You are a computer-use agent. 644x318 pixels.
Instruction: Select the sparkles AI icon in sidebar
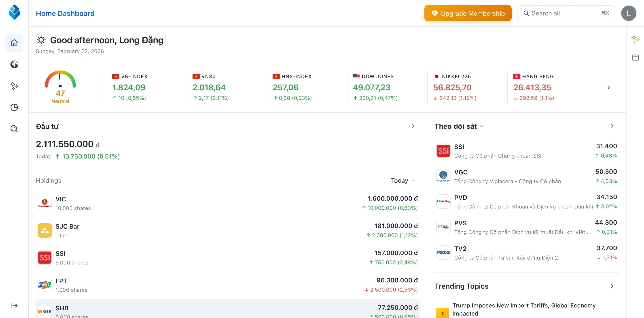[14, 86]
